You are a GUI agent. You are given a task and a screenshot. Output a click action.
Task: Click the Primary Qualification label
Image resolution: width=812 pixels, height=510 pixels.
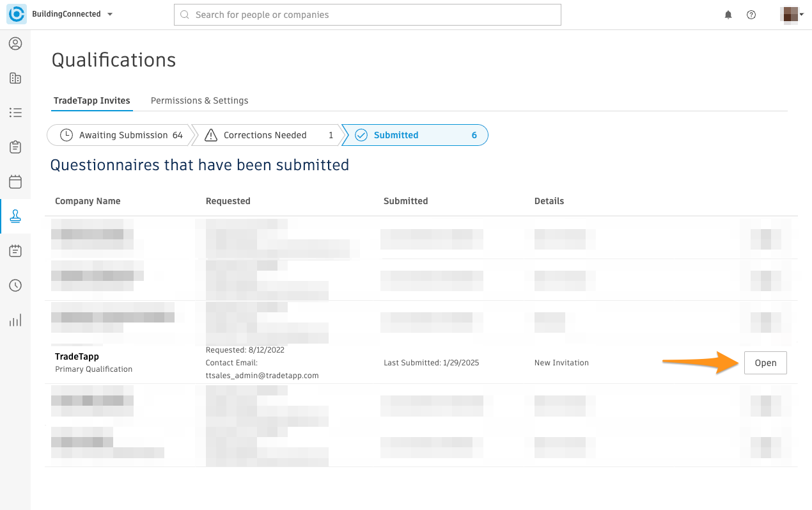click(94, 369)
